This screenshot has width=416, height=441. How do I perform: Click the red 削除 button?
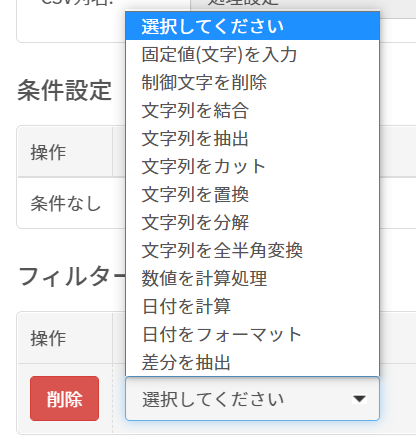click(64, 399)
